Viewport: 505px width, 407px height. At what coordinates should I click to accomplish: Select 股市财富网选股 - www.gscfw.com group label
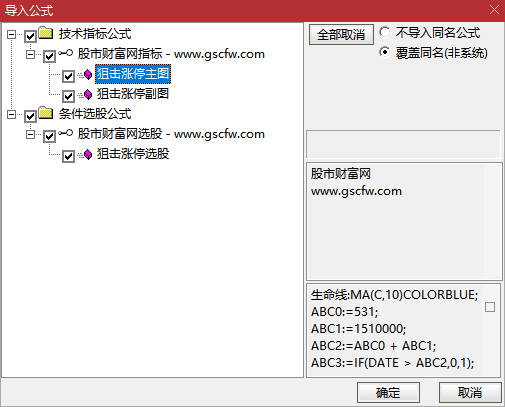pyautogui.click(x=171, y=134)
